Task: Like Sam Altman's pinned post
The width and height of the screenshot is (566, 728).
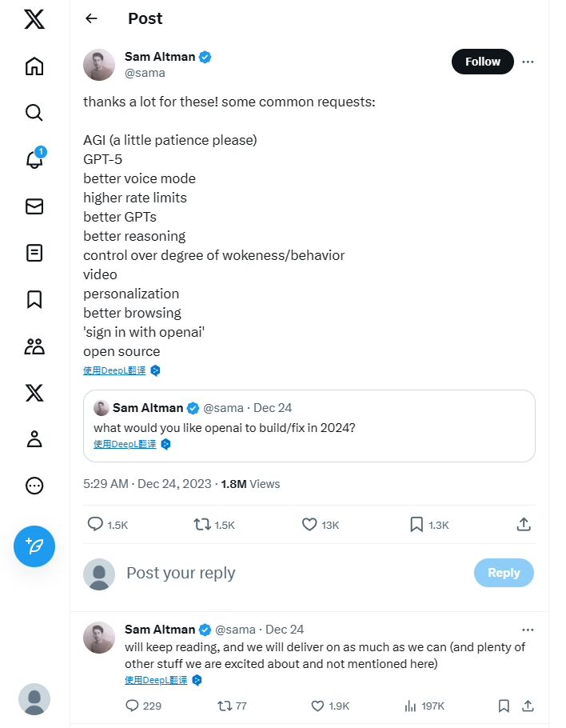Action: [x=309, y=524]
